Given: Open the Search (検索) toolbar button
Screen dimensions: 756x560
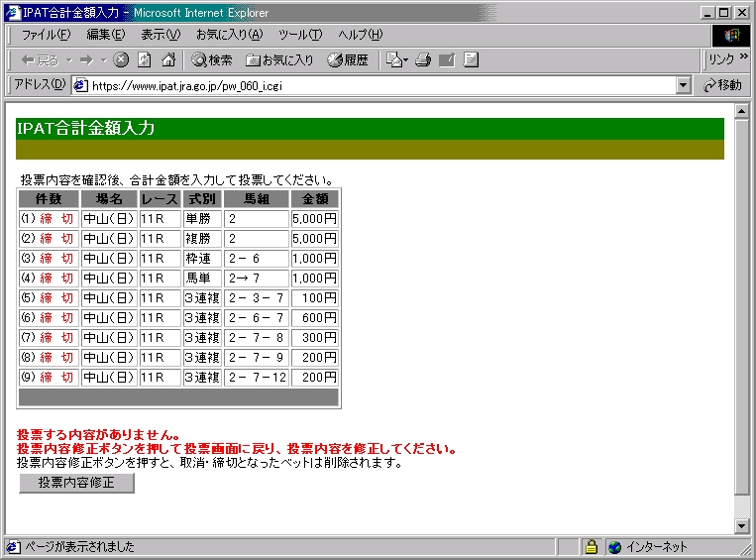Looking at the screenshot, I should (x=212, y=59).
